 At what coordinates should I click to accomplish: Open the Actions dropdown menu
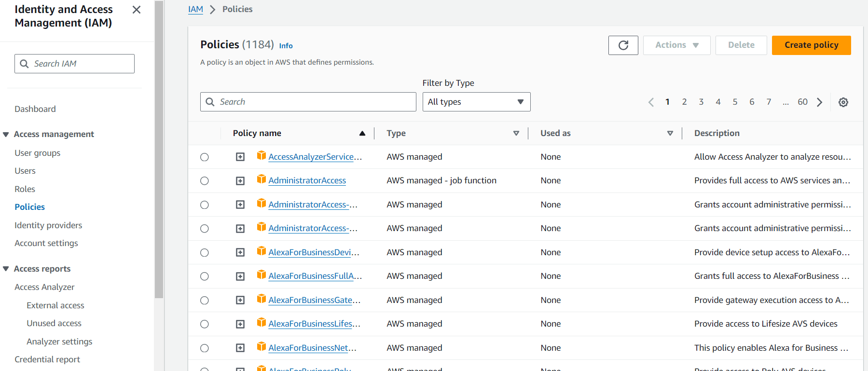[676, 45]
